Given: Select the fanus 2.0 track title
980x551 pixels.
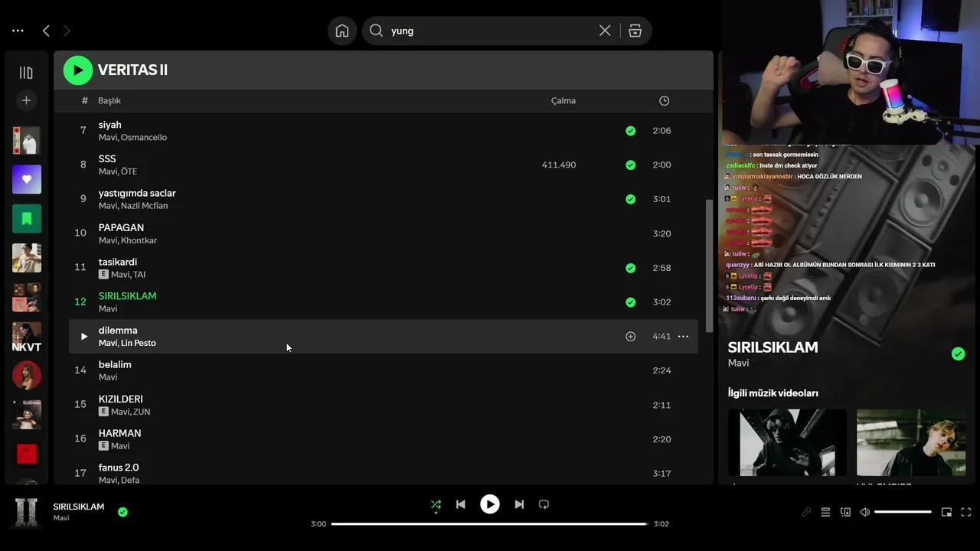Looking at the screenshot, I should 119,468.
